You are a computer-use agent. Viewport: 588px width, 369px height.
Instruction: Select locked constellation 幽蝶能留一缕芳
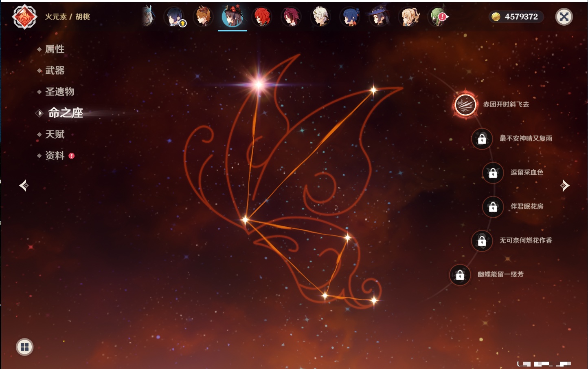point(460,275)
